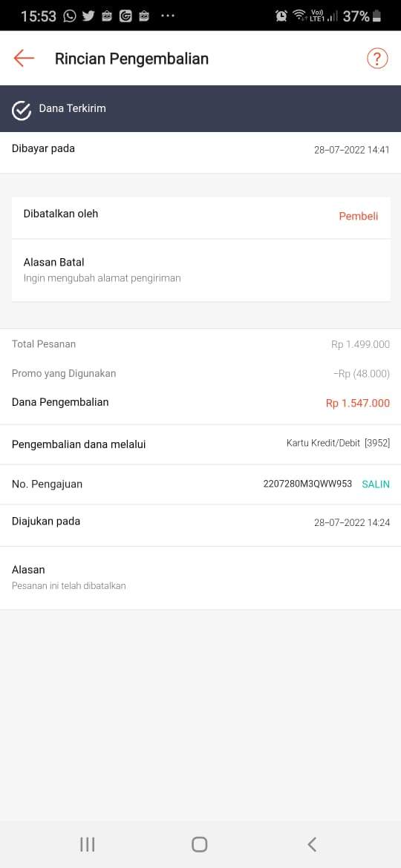The image size is (401, 868).
Task: Tap the Dana Terkirim checkmark icon
Action: tap(21, 110)
